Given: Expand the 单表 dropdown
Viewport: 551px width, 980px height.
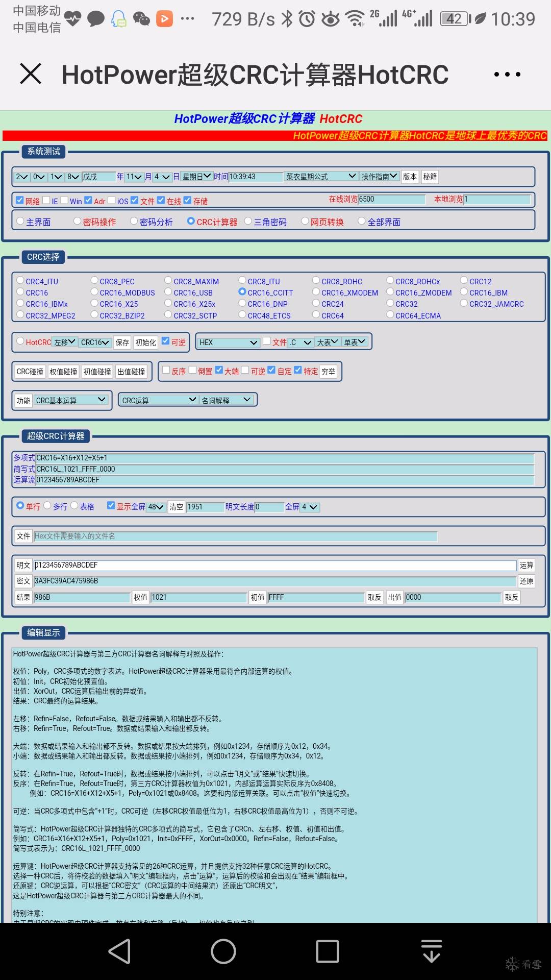Looking at the screenshot, I should tap(355, 342).
